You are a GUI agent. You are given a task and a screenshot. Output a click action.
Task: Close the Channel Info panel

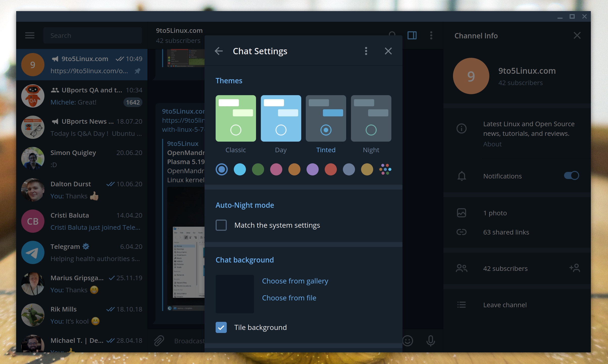click(x=577, y=35)
